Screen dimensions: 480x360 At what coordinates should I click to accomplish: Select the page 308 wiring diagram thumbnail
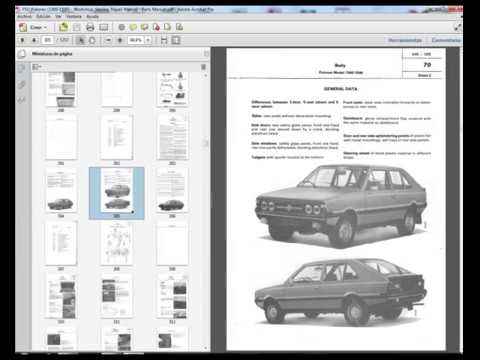click(x=117, y=243)
